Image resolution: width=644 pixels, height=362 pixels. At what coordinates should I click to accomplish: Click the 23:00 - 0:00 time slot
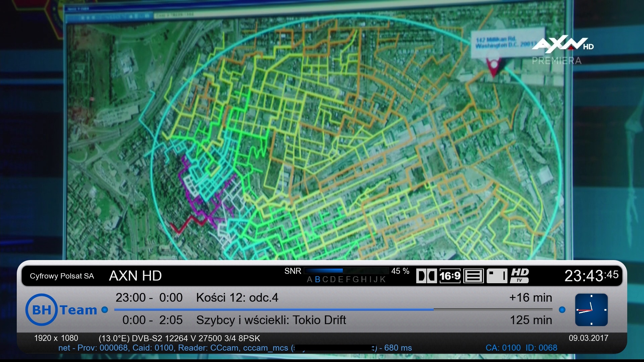(x=149, y=298)
